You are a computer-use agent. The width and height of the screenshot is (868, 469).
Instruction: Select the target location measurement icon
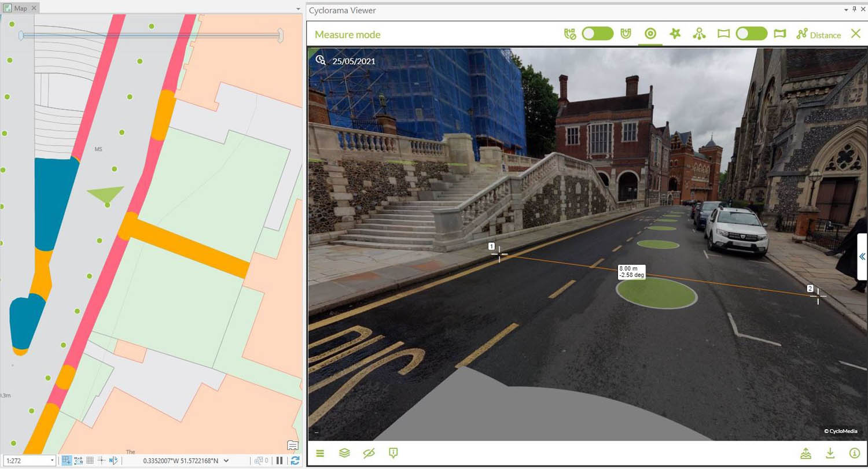click(650, 34)
